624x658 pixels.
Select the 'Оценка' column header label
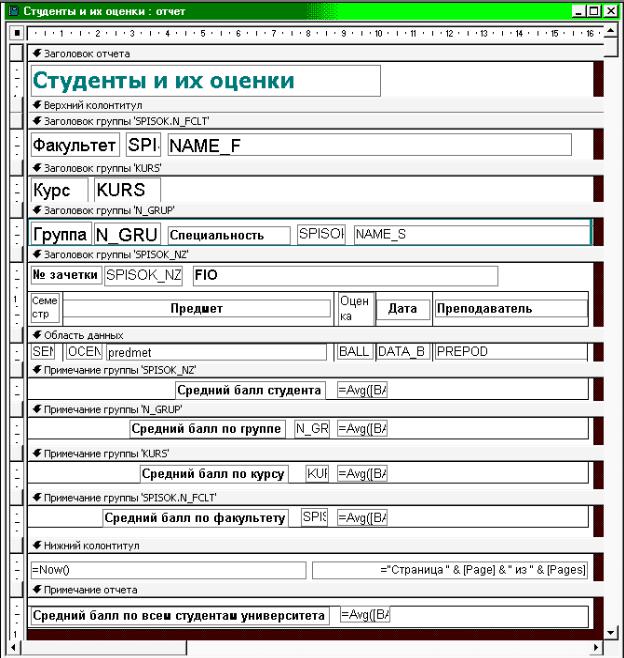[x=356, y=308]
